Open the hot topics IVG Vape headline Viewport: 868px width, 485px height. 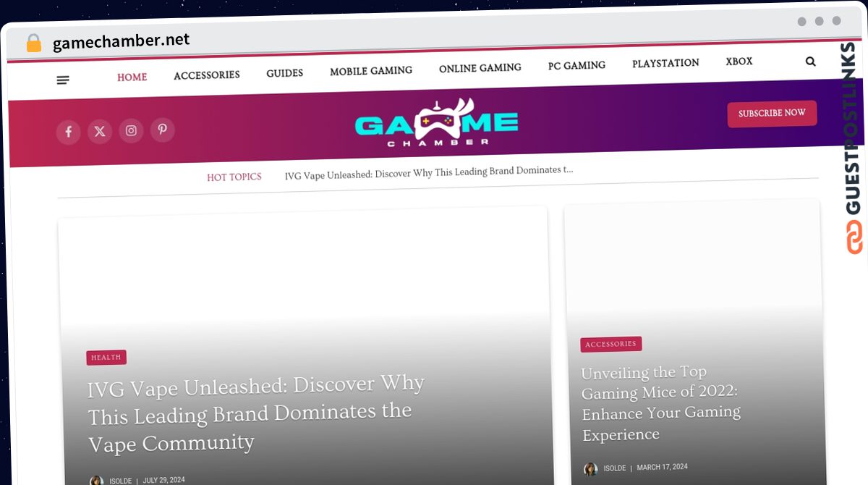coord(429,172)
